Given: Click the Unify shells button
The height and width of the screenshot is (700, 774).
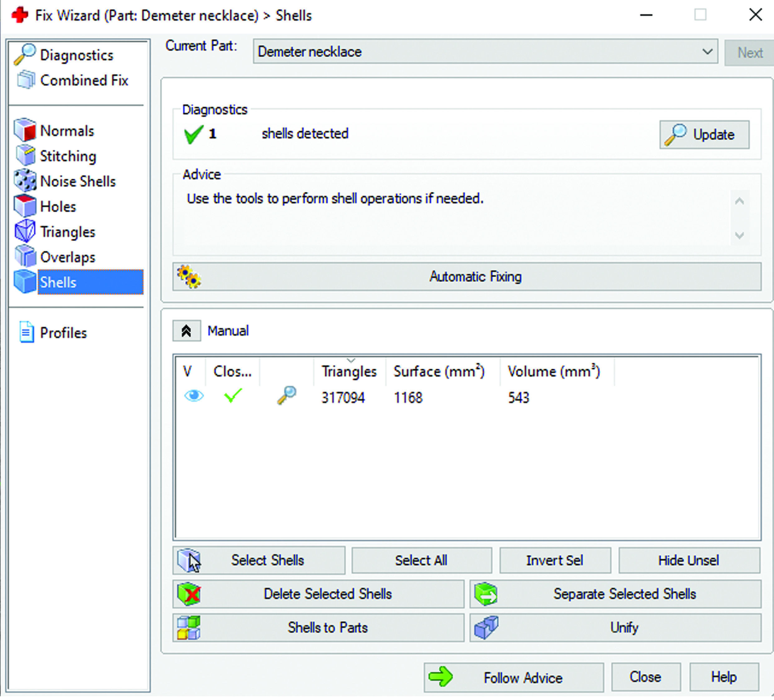Looking at the screenshot, I should pos(615,627).
